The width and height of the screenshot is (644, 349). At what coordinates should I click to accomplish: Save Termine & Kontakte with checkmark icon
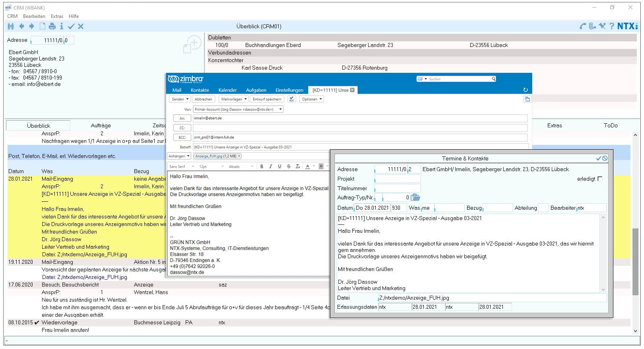point(598,158)
